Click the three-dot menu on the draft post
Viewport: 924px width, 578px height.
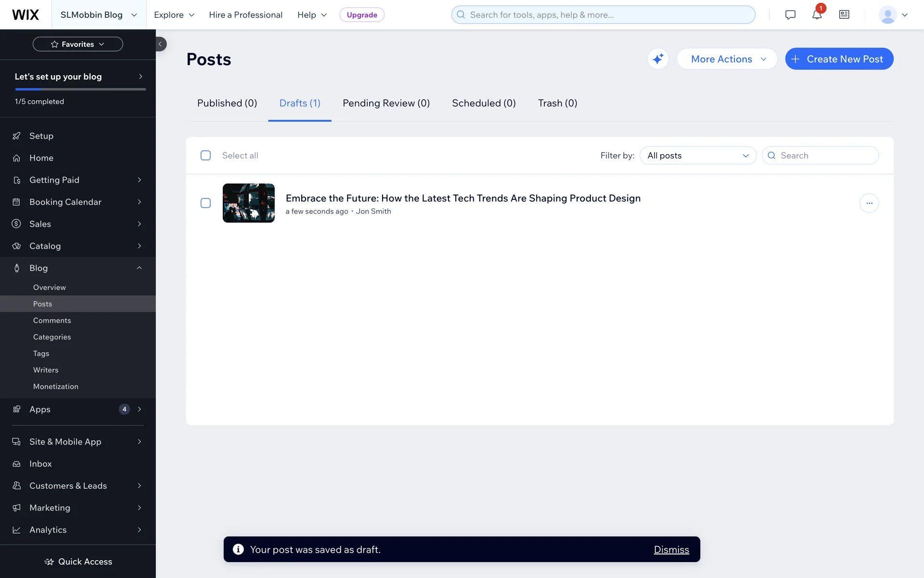(869, 203)
